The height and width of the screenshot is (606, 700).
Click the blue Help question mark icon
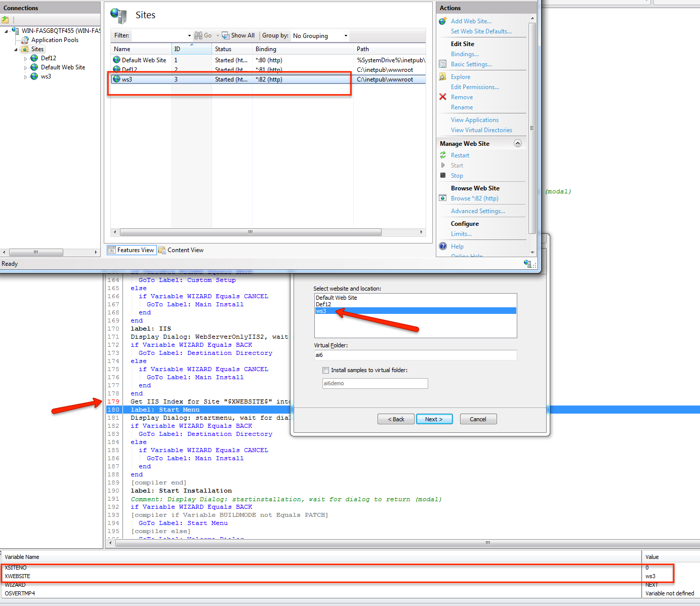tap(443, 246)
